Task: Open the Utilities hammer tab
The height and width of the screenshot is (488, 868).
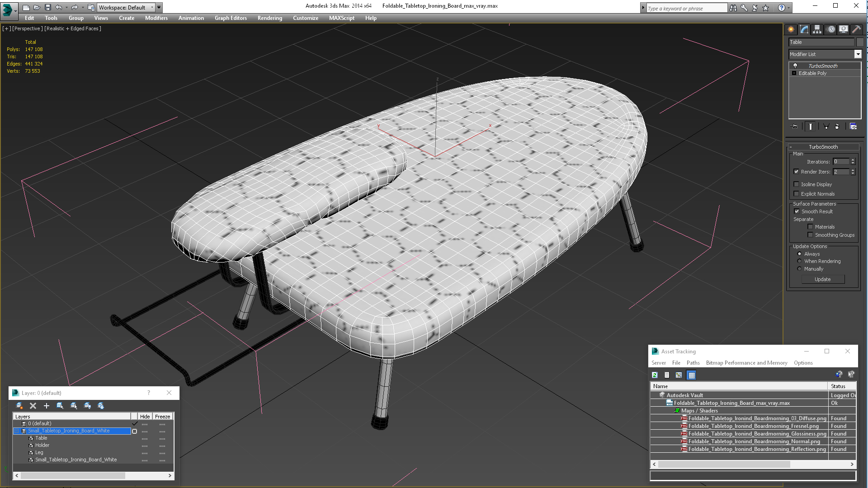Action: pyautogui.click(x=856, y=29)
